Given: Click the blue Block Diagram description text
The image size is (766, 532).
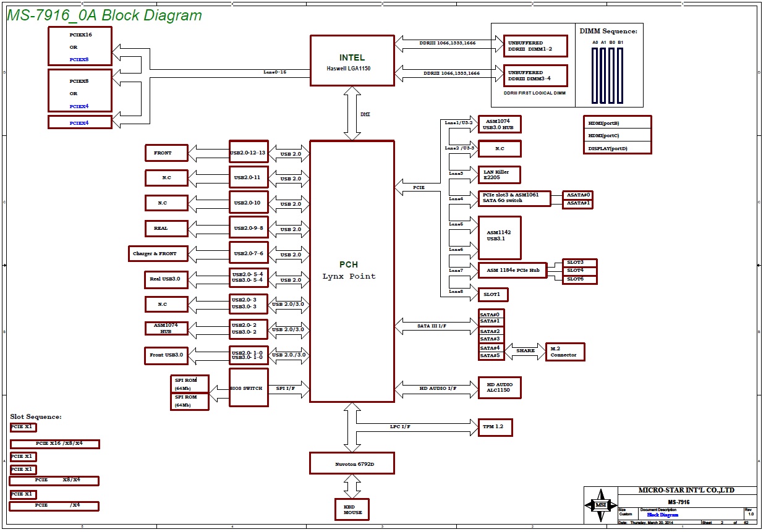Looking at the screenshot, I should [x=662, y=515].
